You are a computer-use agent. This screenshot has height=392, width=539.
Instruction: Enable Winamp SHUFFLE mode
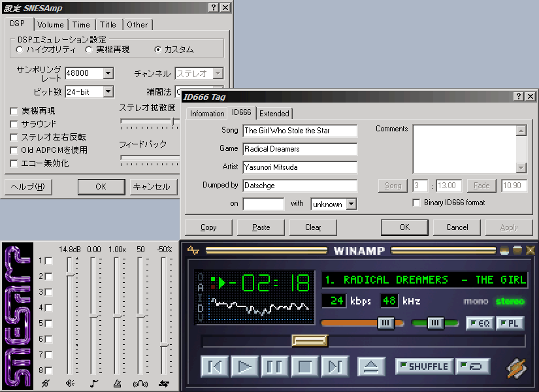[423, 367]
